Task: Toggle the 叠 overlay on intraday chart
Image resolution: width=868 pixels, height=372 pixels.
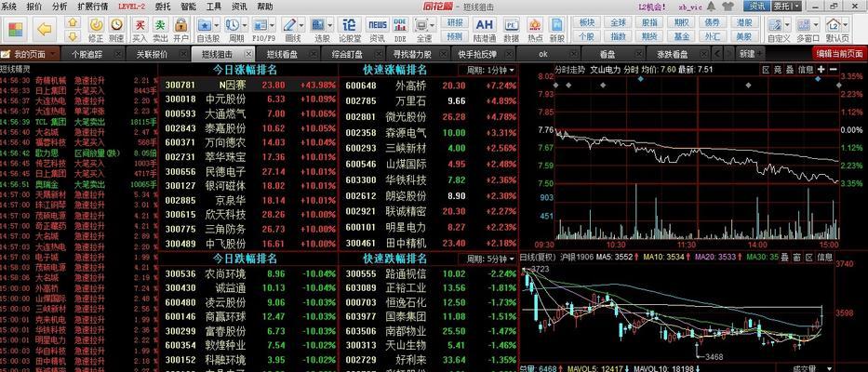Action: [x=790, y=70]
